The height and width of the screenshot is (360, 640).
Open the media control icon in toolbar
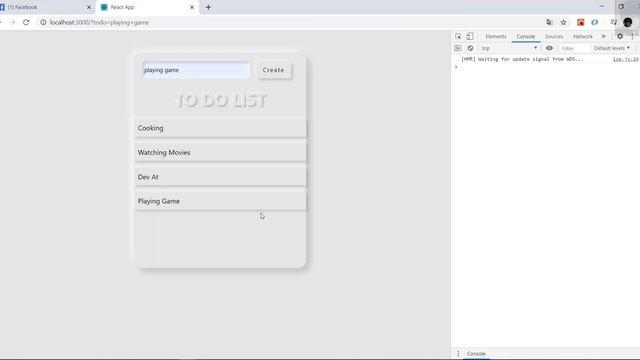coord(613,22)
